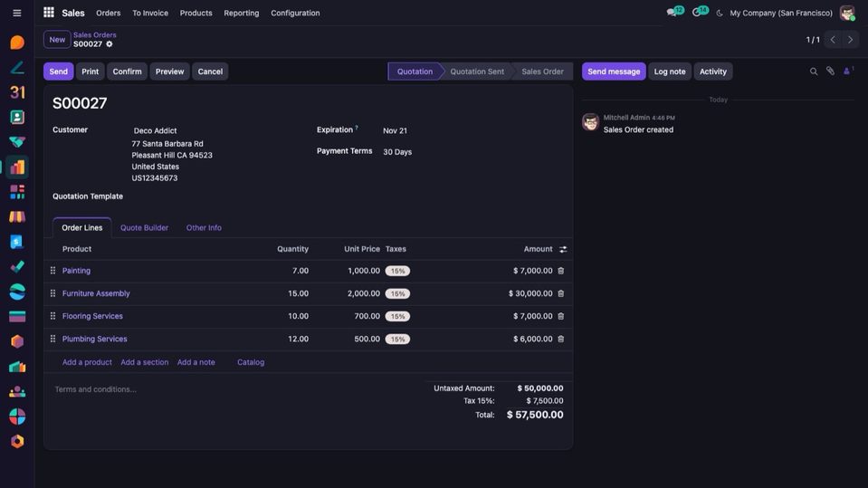Show followers icon in chatter
The height and width of the screenshot is (488, 868).
click(848, 71)
